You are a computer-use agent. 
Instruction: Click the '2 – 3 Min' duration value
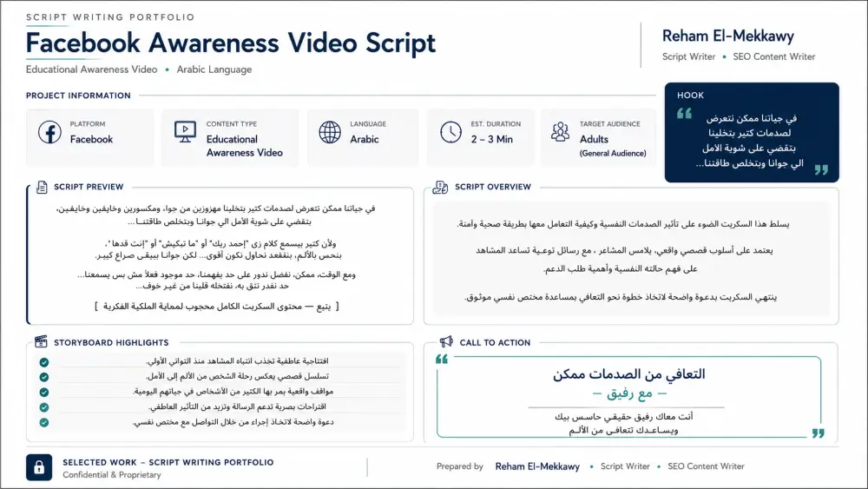click(491, 139)
